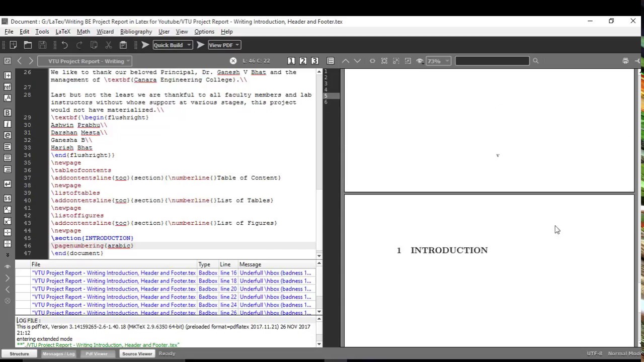644x362 pixels.
Task: Go to next PDF page
Action: [x=357, y=61]
